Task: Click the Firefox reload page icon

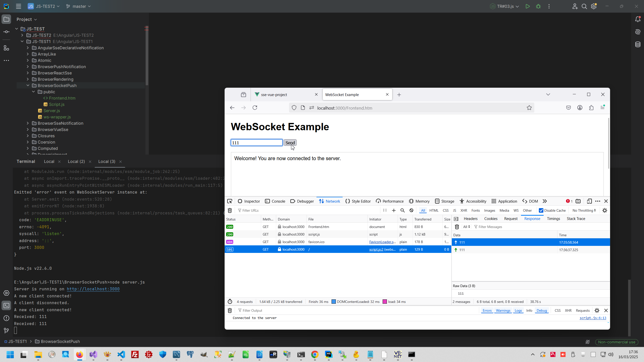Action: click(x=255, y=108)
